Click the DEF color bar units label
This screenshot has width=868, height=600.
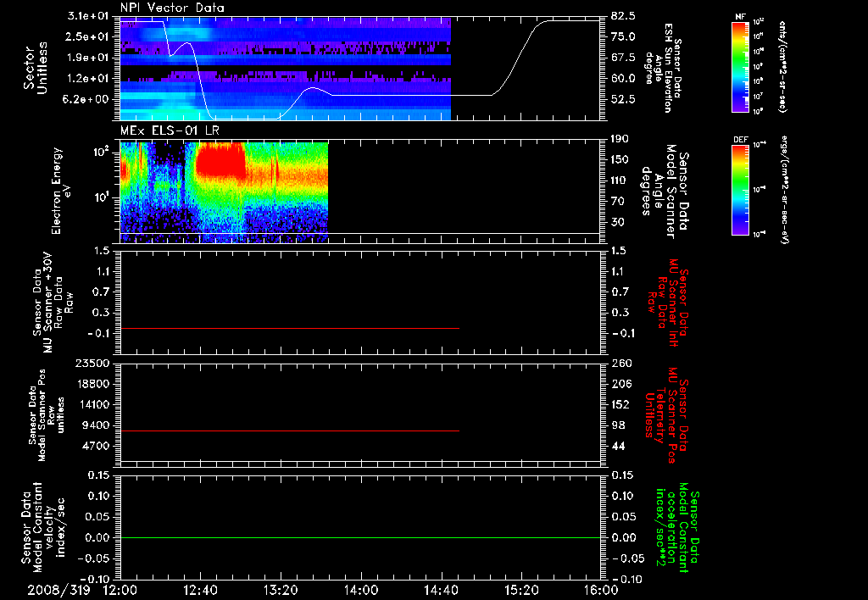click(785, 189)
